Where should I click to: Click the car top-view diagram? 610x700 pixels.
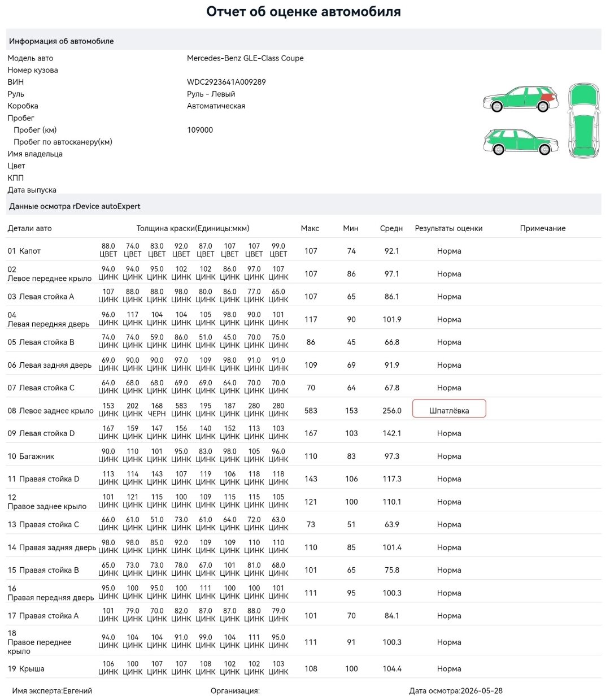point(583,120)
